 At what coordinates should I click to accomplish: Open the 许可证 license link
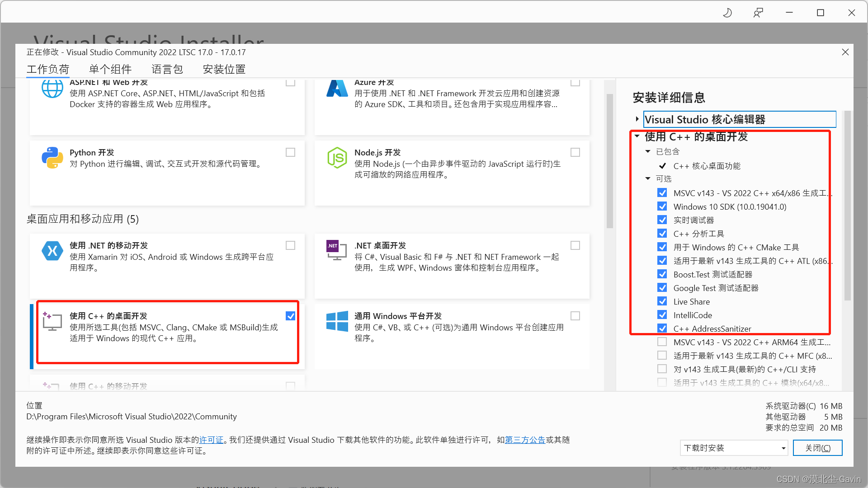[x=212, y=440]
